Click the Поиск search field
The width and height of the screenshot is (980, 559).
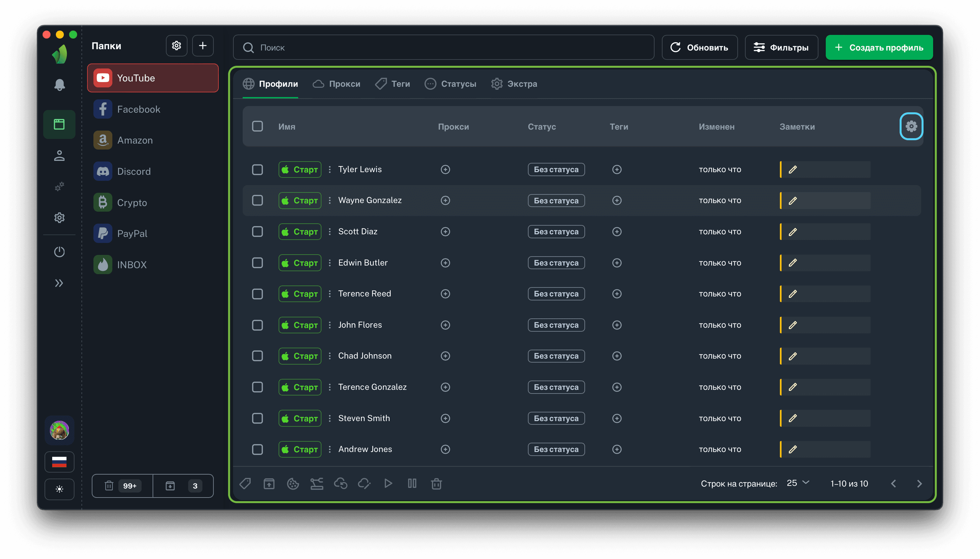tap(443, 48)
